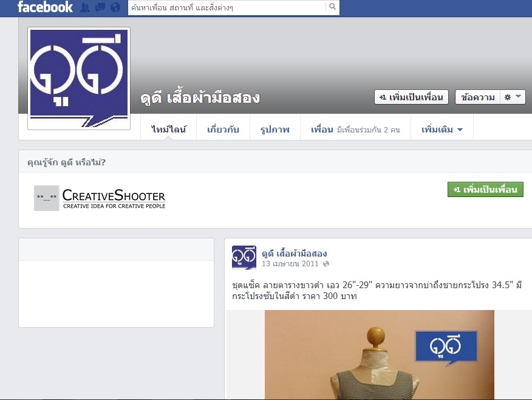Click the white เพิ่มเป็นเพื่อน button on cover
The width and height of the screenshot is (532, 400).
[x=411, y=97]
